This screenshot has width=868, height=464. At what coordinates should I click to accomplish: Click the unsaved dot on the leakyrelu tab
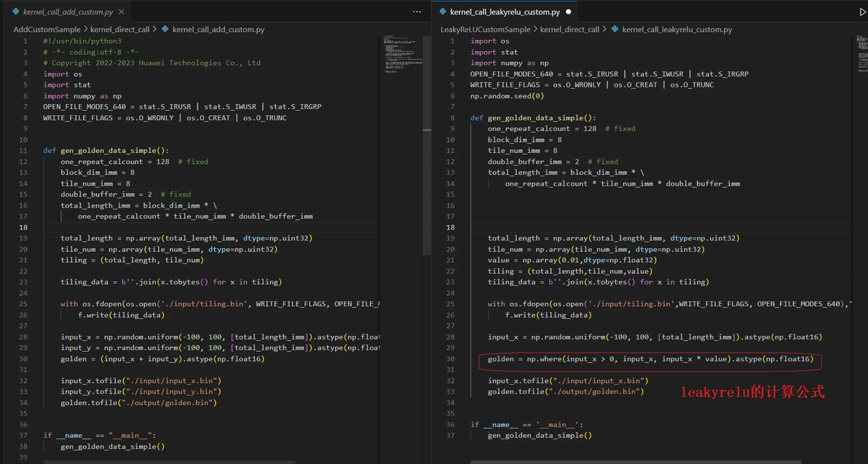pyautogui.click(x=568, y=12)
